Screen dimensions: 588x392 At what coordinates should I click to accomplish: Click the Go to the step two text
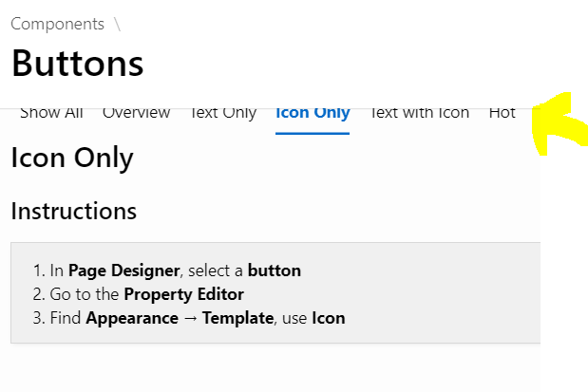tap(85, 294)
